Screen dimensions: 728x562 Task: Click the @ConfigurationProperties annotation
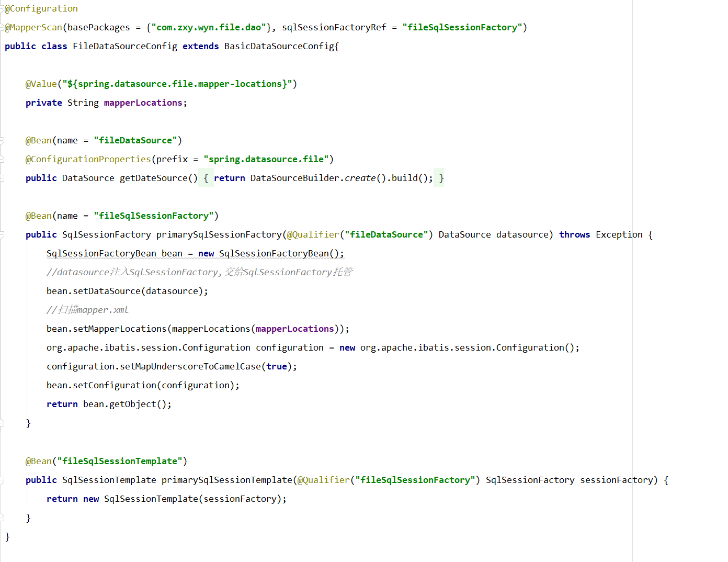[88, 159]
